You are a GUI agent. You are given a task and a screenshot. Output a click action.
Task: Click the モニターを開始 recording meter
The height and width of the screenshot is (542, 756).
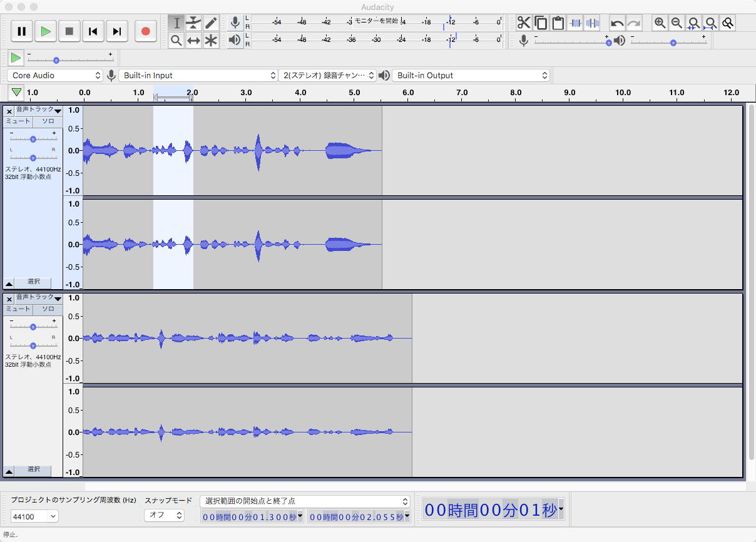click(x=376, y=21)
